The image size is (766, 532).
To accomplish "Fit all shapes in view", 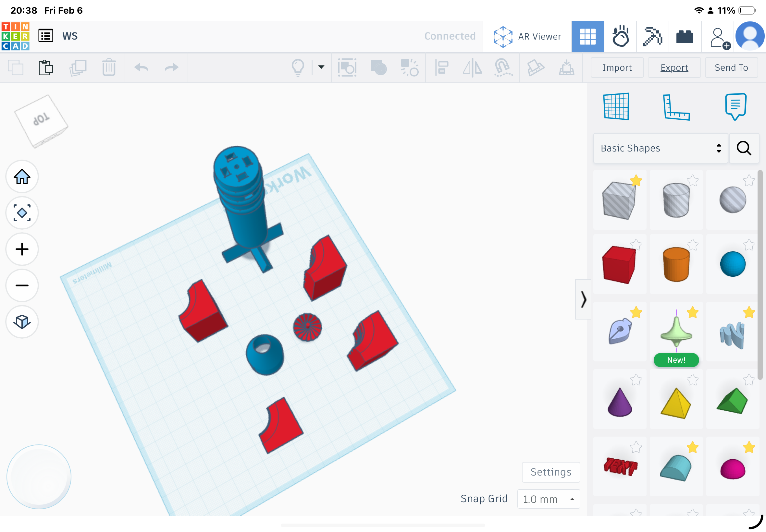I will pyautogui.click(x=22, y=213).
